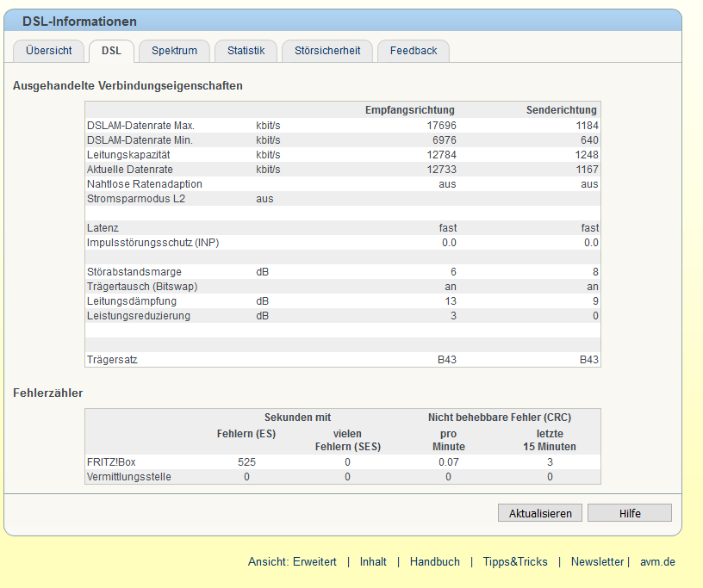The image size is (703, 588).
Task: Click the Leistungsreduzierung label
Action: (138, 316)
